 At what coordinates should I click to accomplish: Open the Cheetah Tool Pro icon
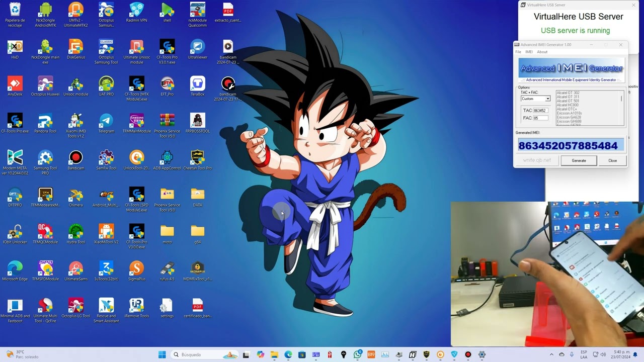click(x=197, y=160)
